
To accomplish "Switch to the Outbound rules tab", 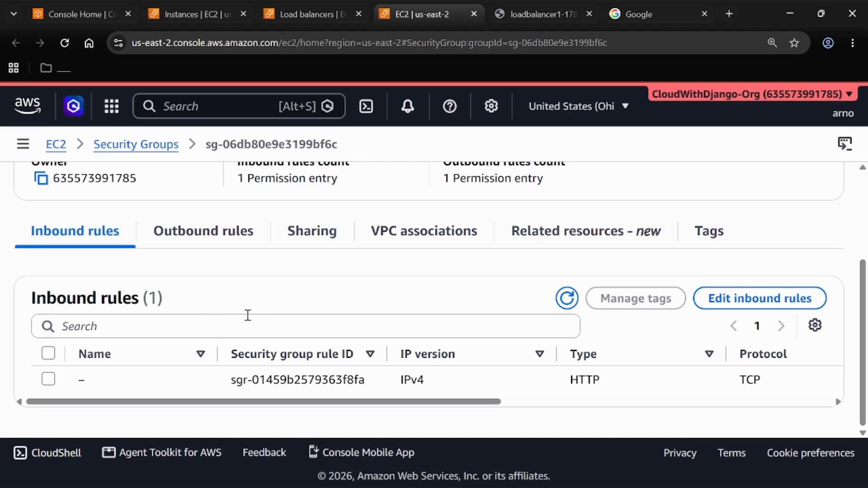I will point(203,231).
